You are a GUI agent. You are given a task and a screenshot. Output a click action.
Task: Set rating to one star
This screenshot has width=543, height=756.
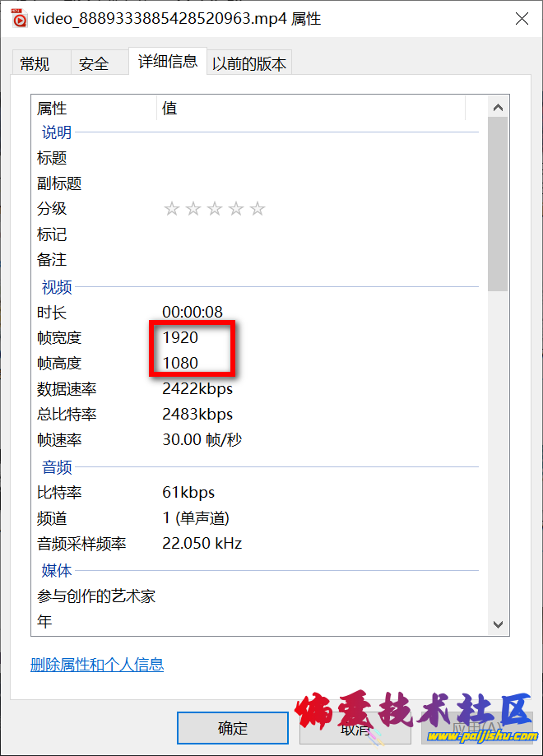click(x=171, y=209)
